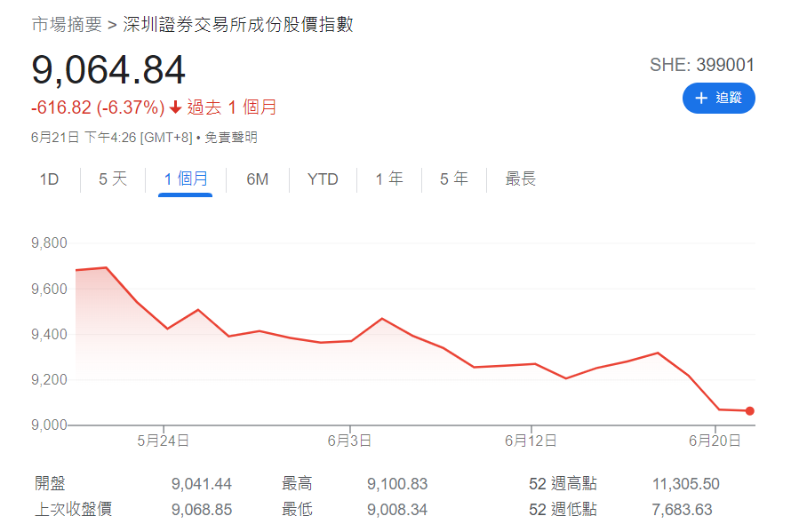Click the 6月20日 date label on axis
Image resolution: width=799 pixels, height=532 pixels.
(715, 441)
